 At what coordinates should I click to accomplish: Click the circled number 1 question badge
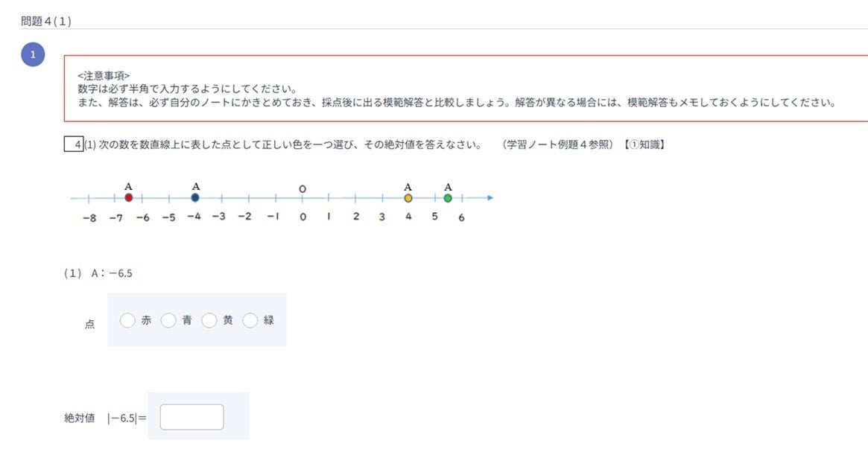click(33, 55)
